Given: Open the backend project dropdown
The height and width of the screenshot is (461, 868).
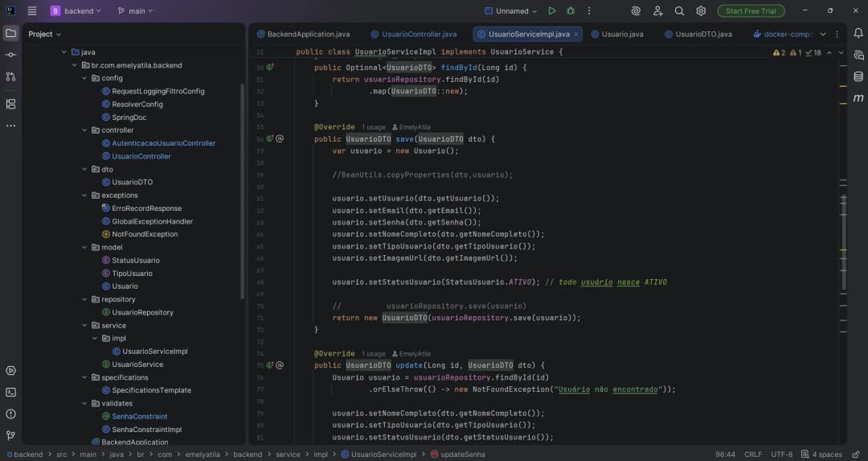Looking at the screenshot, I should click(x=76, y=10).
